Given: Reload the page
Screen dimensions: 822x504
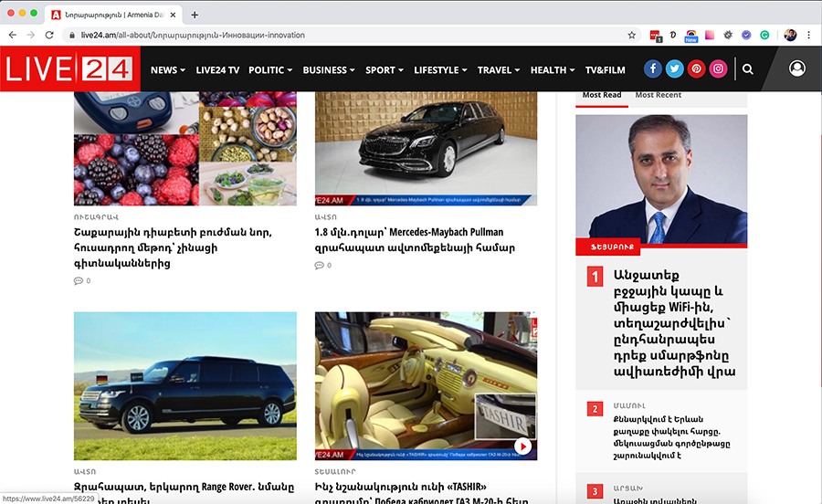Looking at the screenshot, I should [x=49, y=35].
